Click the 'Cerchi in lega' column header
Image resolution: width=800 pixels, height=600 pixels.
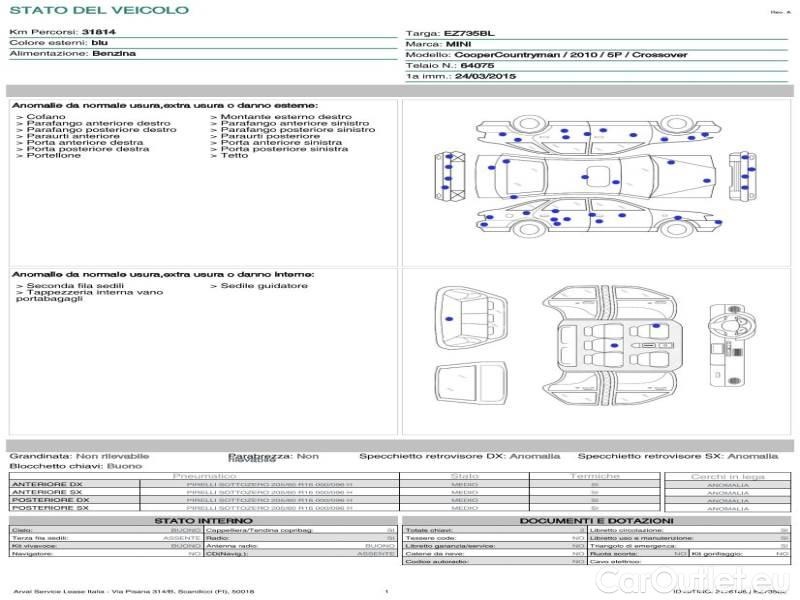[x=727, y=476]
